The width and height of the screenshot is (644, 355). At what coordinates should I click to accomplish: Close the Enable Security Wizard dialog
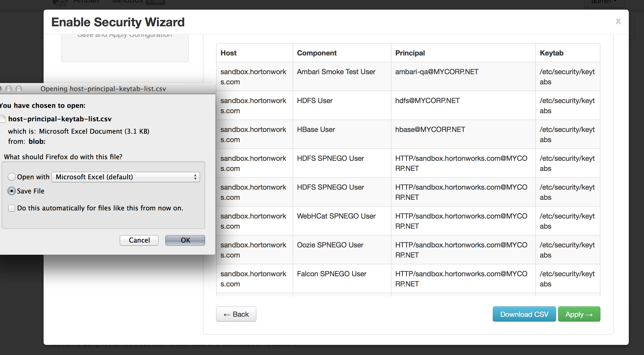point(618,22)
